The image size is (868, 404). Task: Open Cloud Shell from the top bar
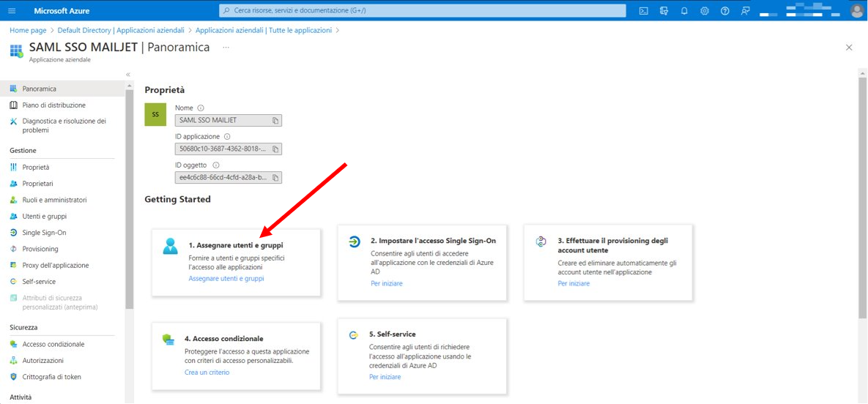click(643, 11)
